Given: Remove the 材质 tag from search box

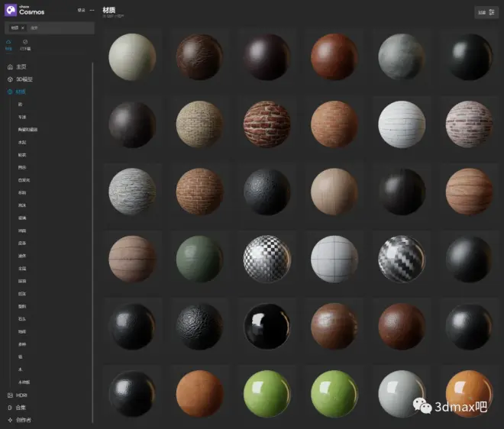Looking at the screenshot, I should (22, 28).
